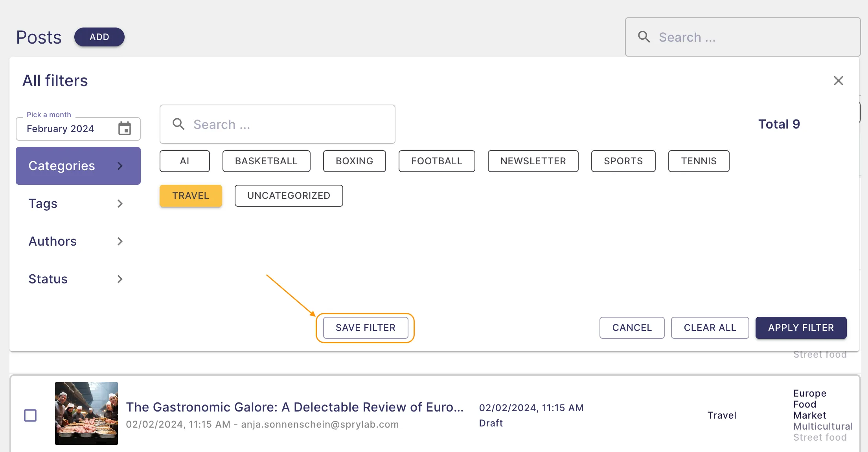Click the Multicultural tag text

[823, 426]
